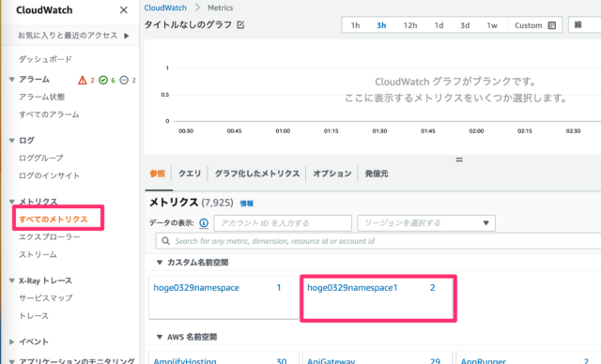Open トレース in the sidebar
The width and height of the screenshot is (601, 364).
(x=34, y=316)
